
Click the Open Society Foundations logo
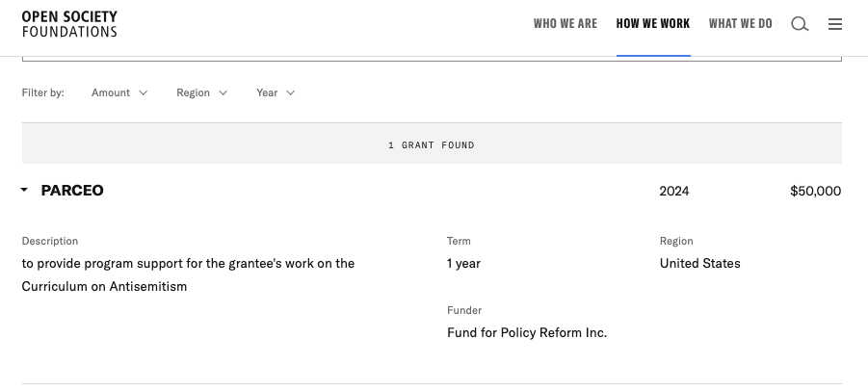click(x=69, y=24)
